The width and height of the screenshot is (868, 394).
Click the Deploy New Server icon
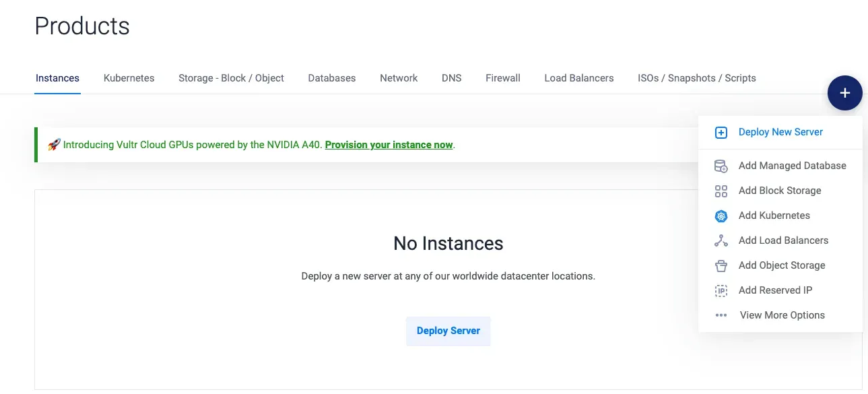click(x=721, y=132)
